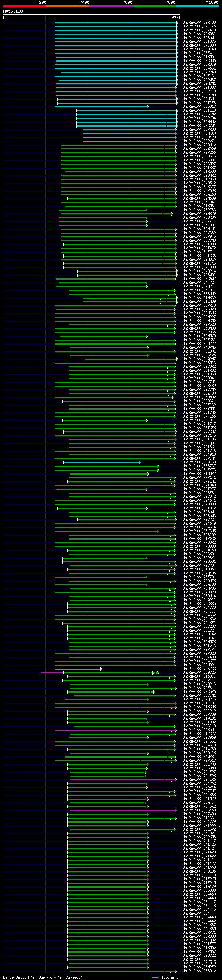222x980 pixels.
Task: Select label UniRef100_A1BQP2
Action: (199, 473)
